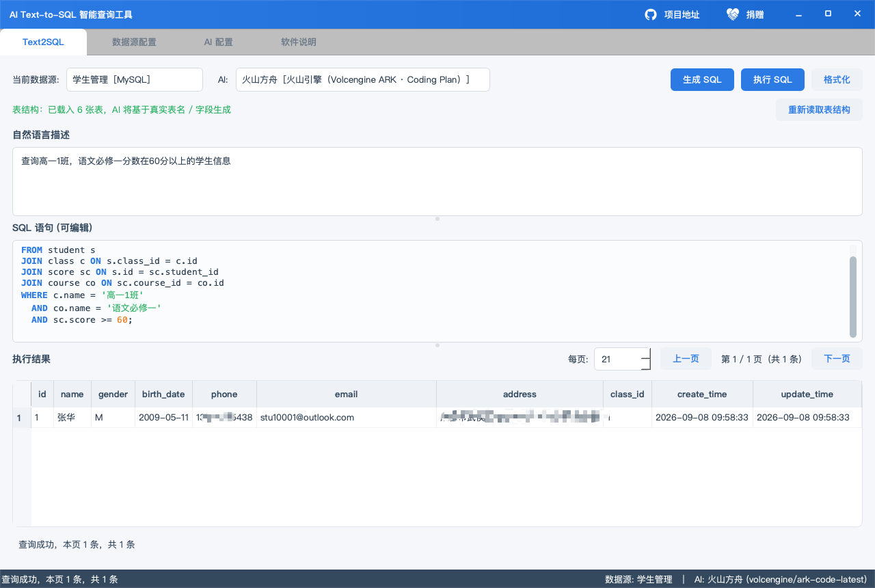Open the AI 配置 tab
This screenshot has height=588, width=875.
[218, 42]
